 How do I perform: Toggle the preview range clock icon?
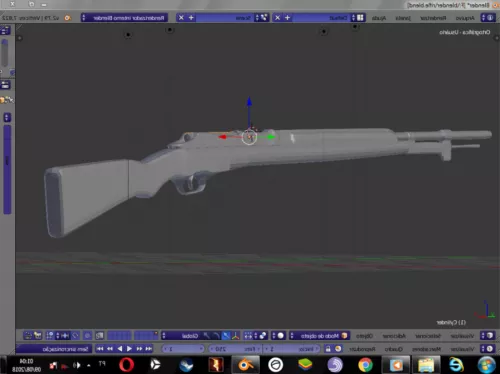tap(338, 349)
